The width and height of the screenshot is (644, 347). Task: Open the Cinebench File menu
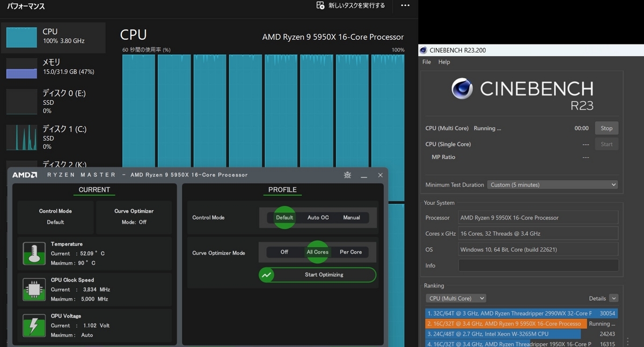[427, 62]
